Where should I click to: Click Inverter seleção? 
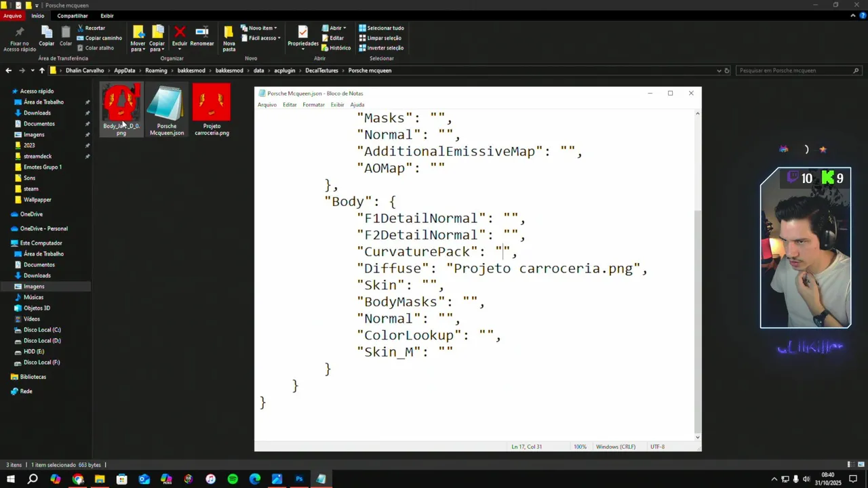coord(381,48)
